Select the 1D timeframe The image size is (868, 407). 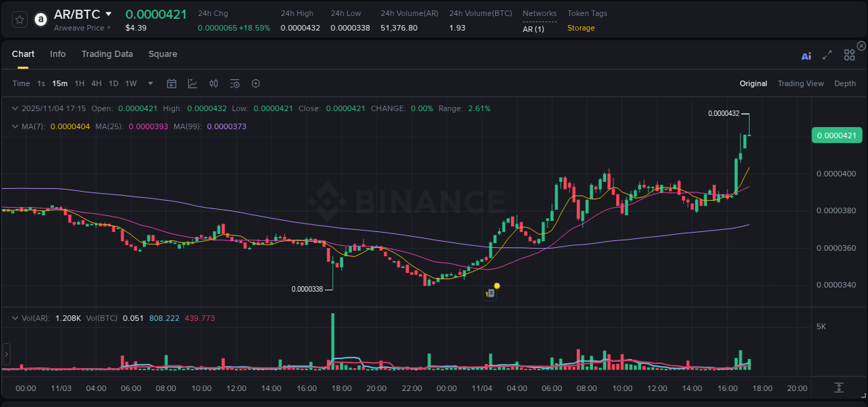(x=113, y=83)
